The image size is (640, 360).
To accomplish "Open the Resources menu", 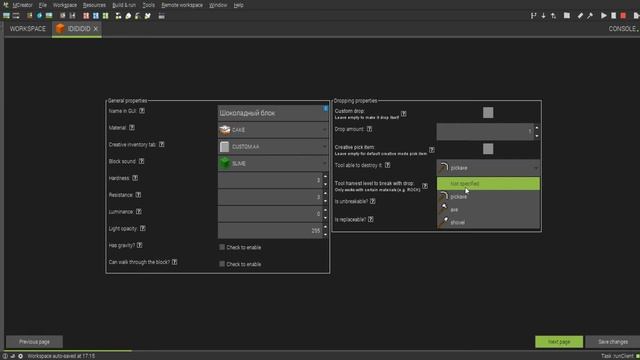I will pyautogui.click(x=94, y=5).
